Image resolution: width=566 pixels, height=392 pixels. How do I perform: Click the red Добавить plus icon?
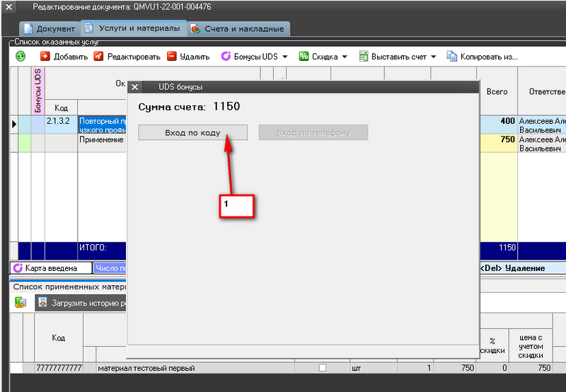point(45,56)
